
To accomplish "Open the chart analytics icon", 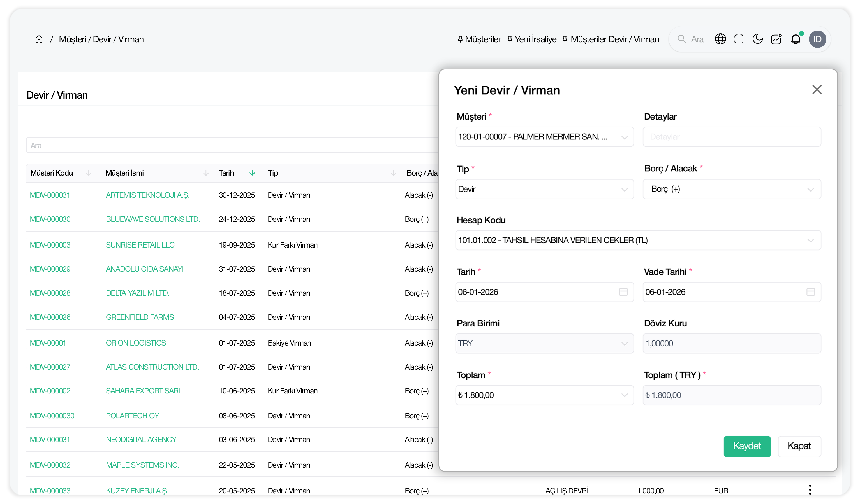I will point(776,39).
